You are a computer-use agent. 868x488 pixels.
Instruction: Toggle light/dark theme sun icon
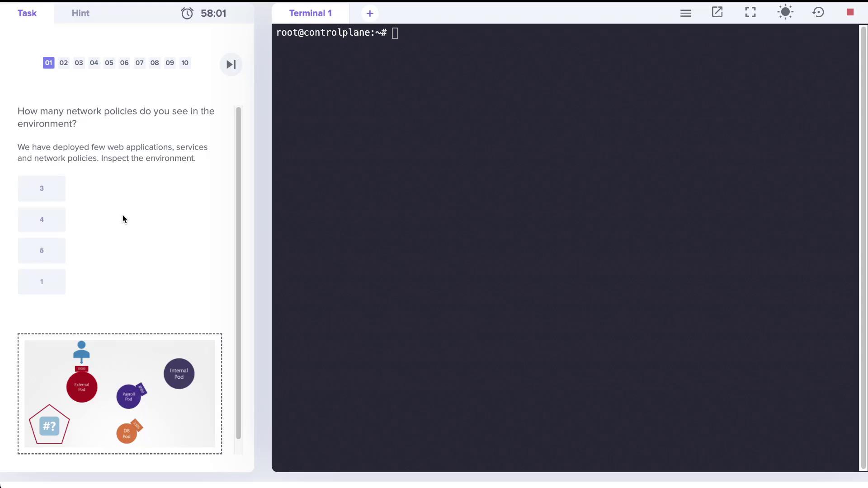(785, 13)
